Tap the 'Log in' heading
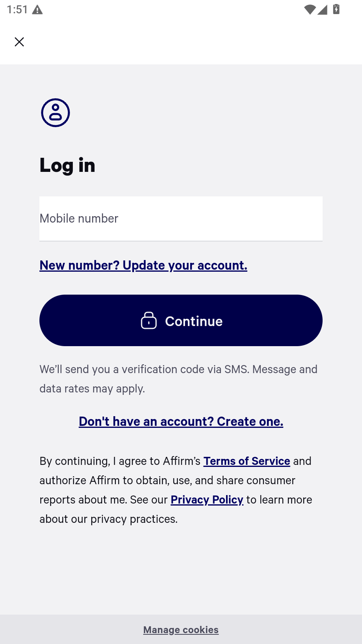 coord(67,165)
